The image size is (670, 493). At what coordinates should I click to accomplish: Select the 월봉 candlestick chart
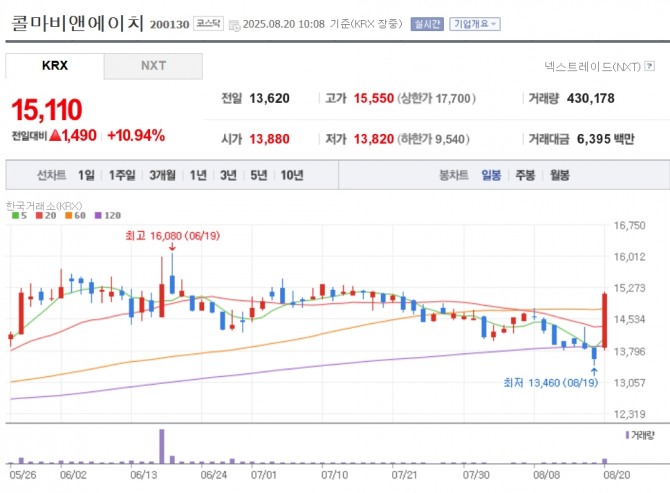point(559,175)
